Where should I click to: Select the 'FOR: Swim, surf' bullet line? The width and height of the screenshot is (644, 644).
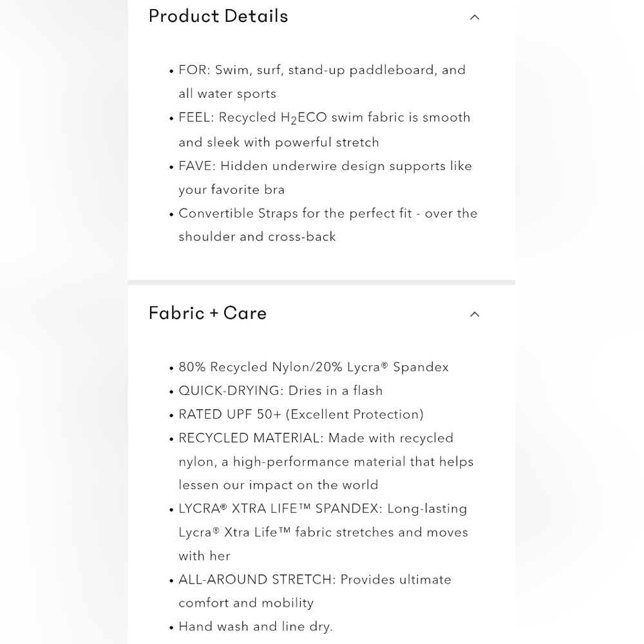tap(322, 70)
